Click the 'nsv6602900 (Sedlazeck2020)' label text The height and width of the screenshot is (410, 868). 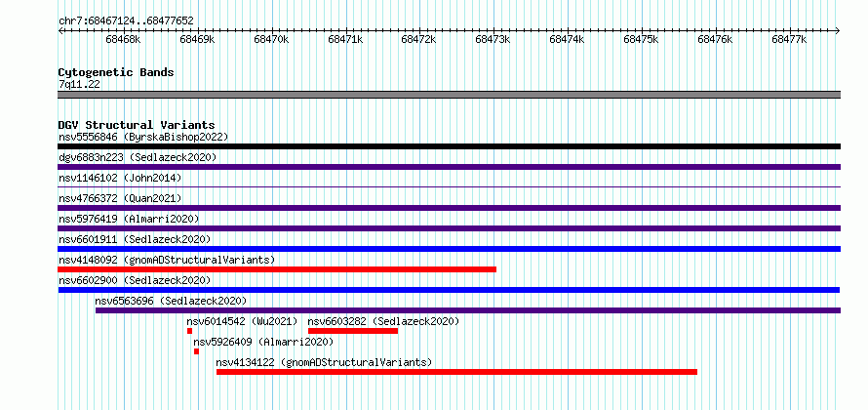pos(135,280)
